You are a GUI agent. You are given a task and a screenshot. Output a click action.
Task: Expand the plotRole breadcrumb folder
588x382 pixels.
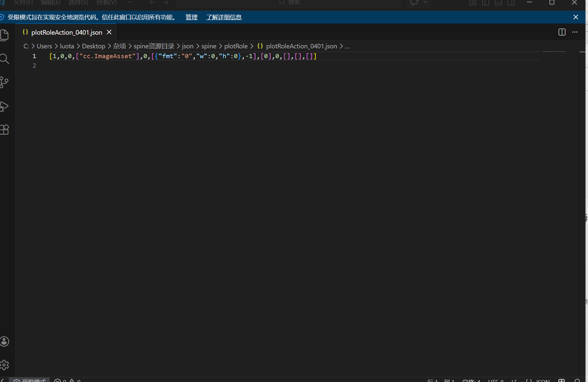coord(236,46)
